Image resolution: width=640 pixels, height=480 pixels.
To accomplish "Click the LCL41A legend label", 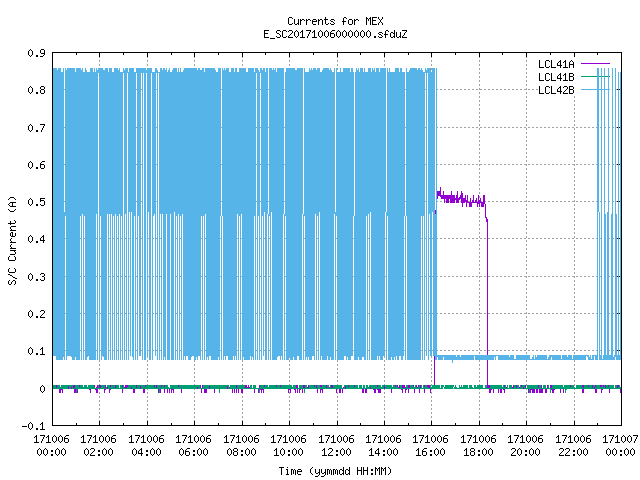I will pos(556,64).
